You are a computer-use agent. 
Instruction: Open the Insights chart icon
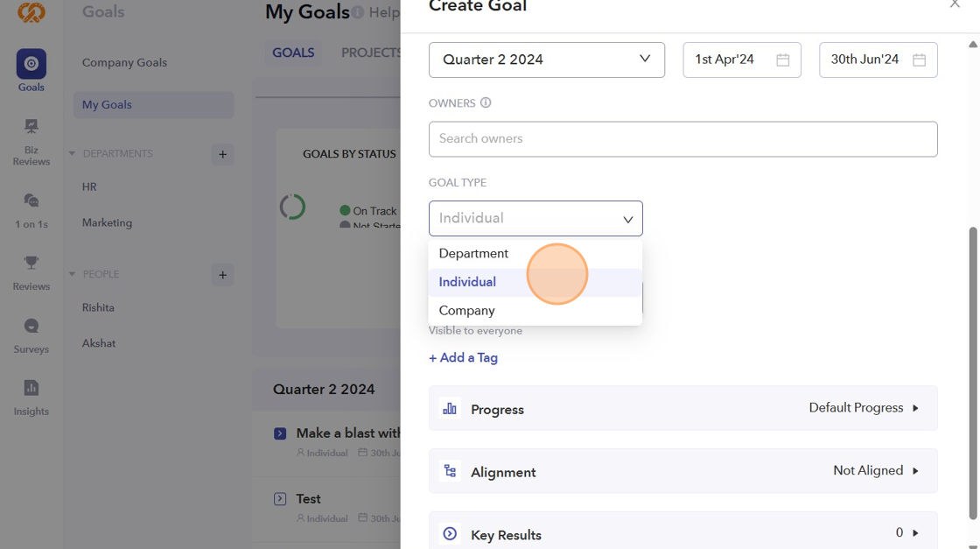tap(31, 389)
